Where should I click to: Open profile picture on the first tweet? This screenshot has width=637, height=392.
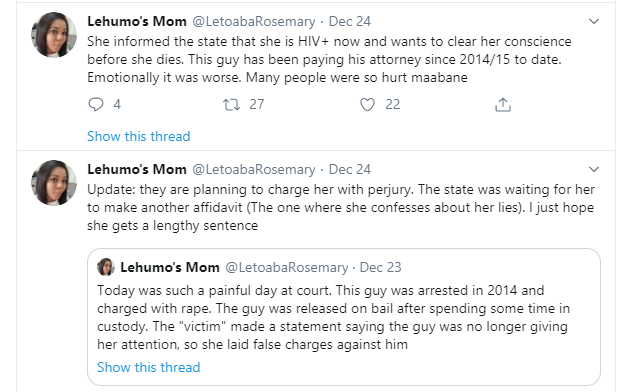(54, 35)
